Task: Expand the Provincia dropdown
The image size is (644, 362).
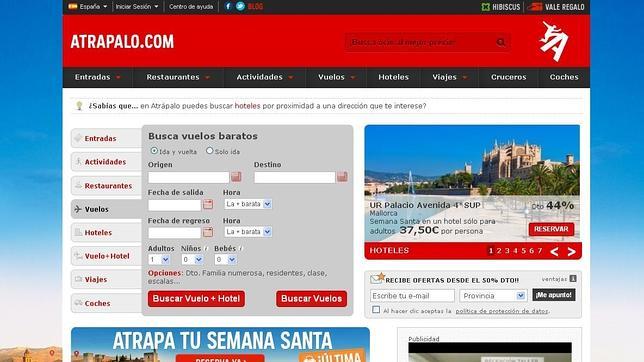Action: click(x=493, y=295)
